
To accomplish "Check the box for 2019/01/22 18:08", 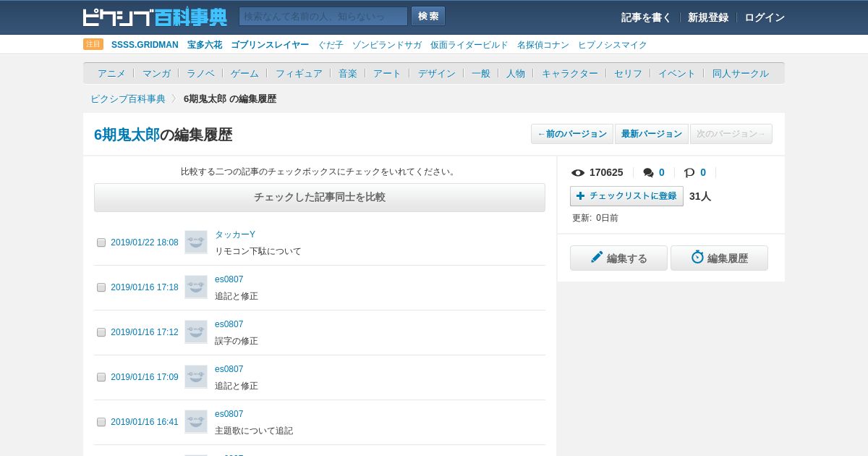I will tap(101, 242).
